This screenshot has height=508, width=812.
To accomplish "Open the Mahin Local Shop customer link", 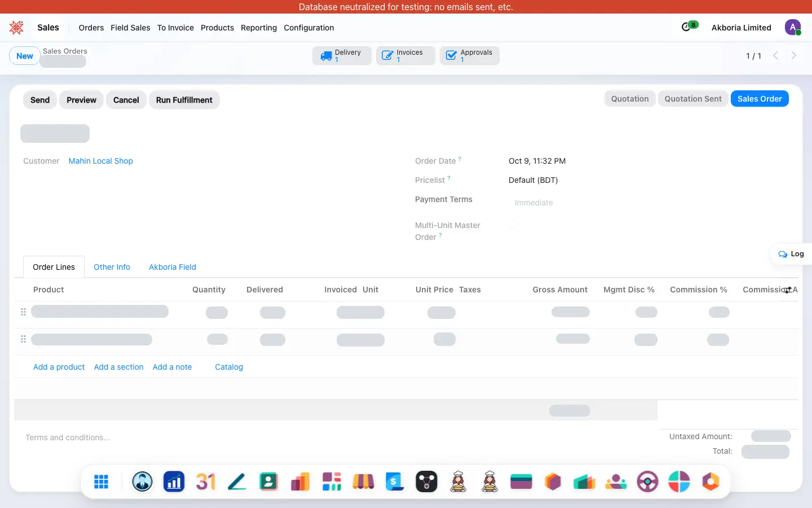I will point(101,161).
